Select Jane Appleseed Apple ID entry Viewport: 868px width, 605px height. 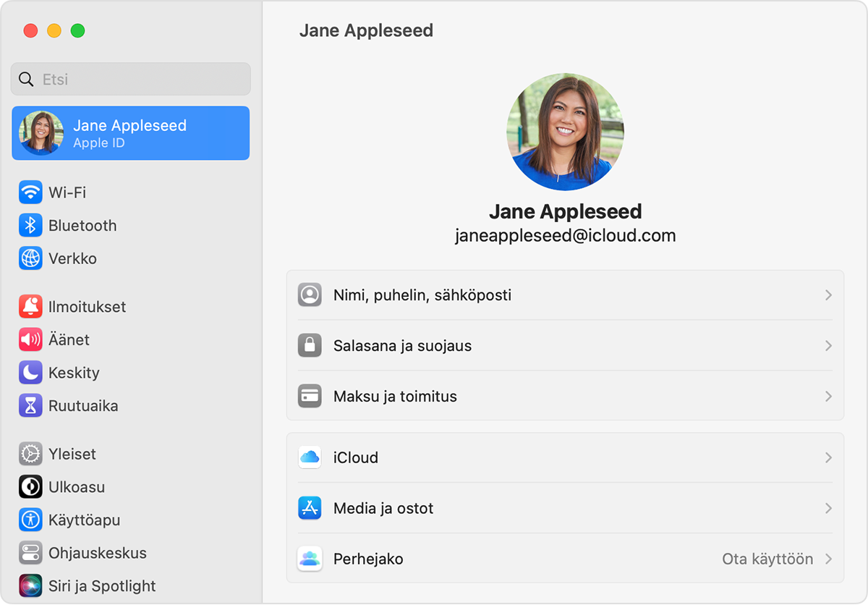click(130, 133)
